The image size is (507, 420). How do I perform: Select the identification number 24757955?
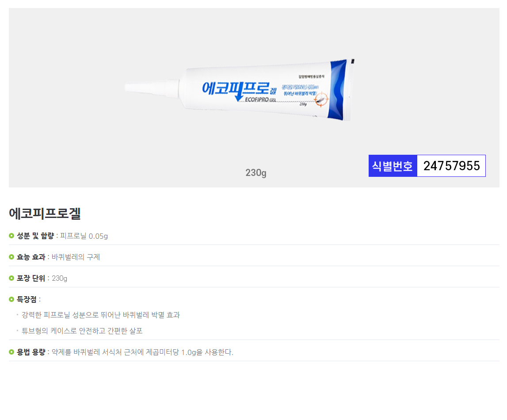[451, 166]
